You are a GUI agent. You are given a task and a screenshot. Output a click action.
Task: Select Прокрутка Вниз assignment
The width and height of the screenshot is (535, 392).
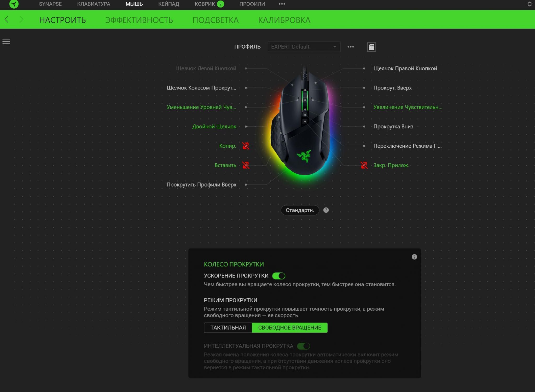tap(393, 127)
